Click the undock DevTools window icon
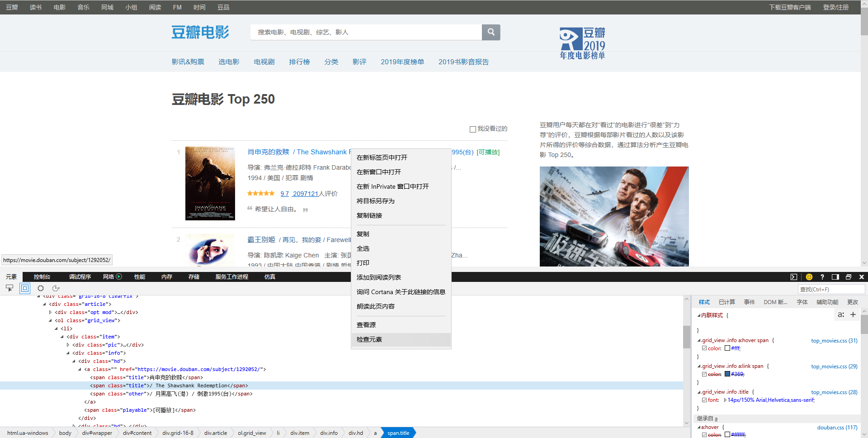868x438 pixels. 849,277
